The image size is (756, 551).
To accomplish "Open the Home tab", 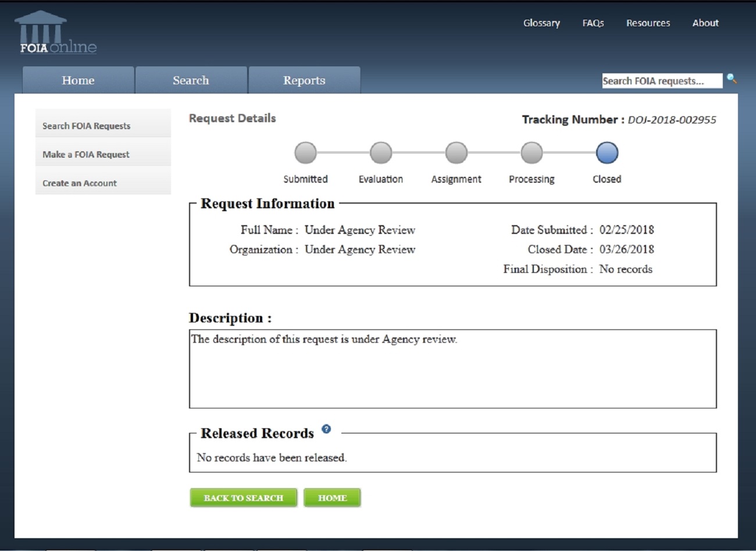I will 78,80.
